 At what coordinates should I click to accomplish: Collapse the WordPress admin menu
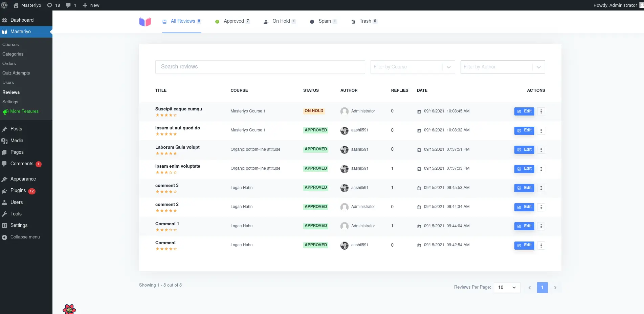(x=21, y=237)
